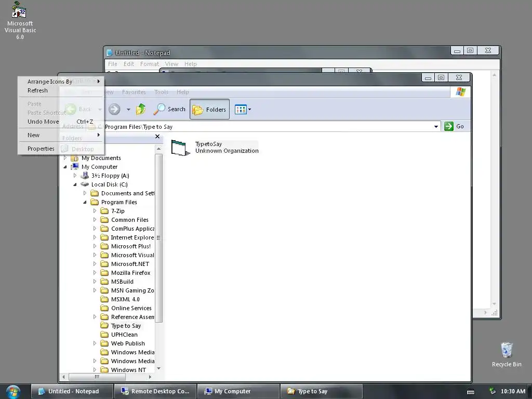Screen dimensions: 532x399
Task: Select the Online Services folder icon
Action: pos(104,308)
